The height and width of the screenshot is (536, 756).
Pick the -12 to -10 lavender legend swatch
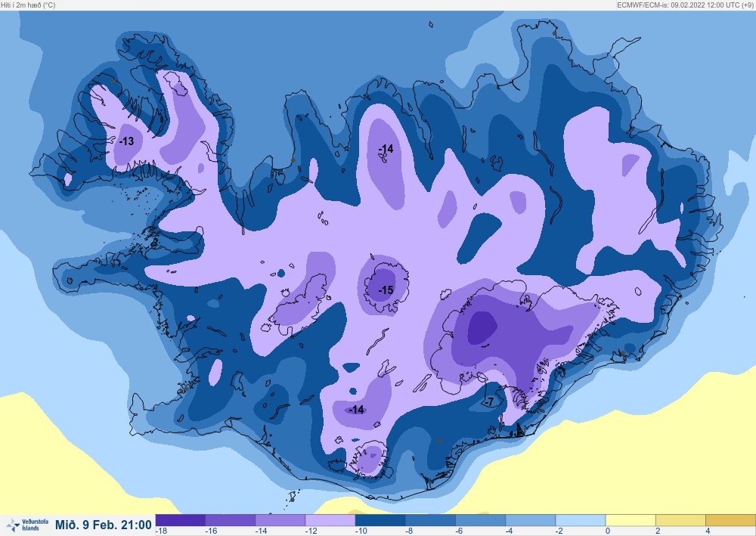(330, 520)
